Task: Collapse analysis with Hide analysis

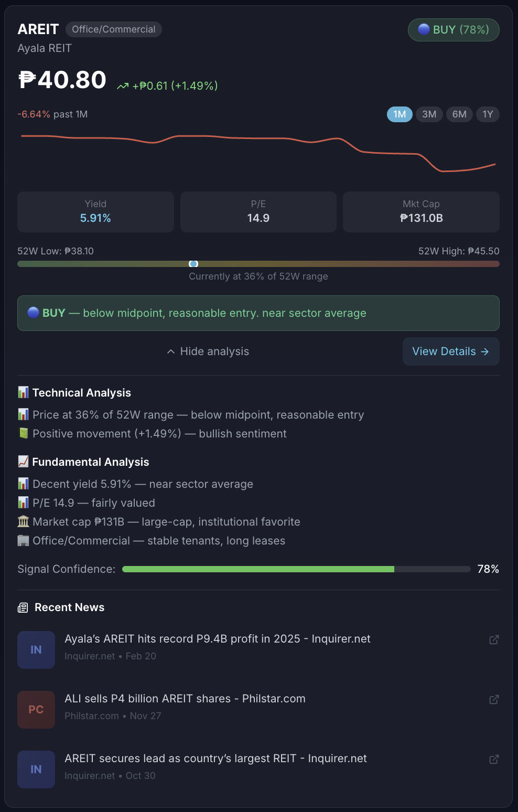Action: (214, 351)
